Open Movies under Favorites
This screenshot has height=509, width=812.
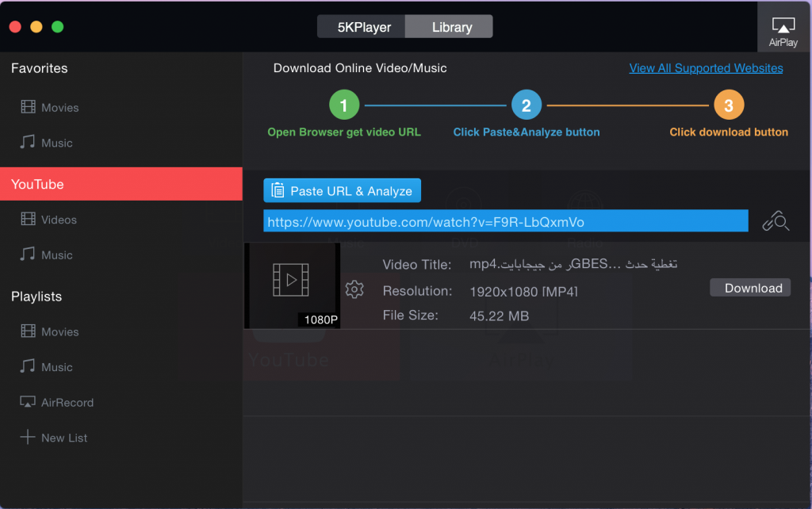(x=60, y=108)
